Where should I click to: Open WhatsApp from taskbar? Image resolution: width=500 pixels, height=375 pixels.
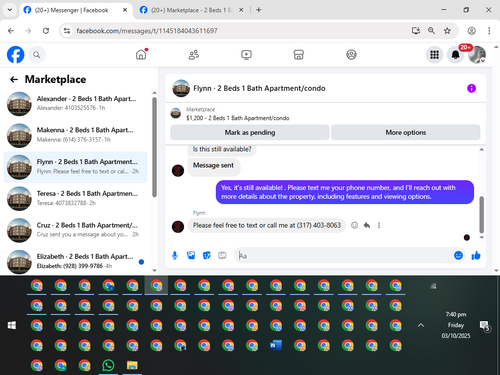108,365
